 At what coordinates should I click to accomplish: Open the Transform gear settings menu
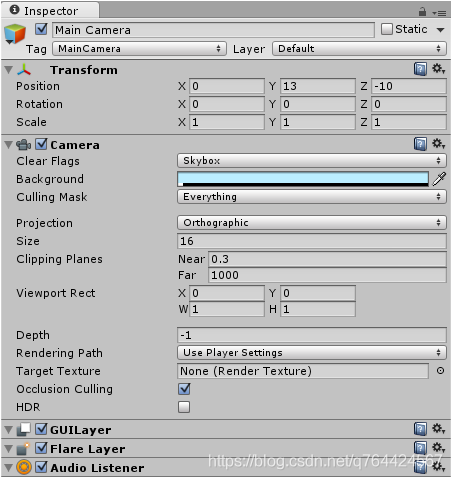[439, 69]
